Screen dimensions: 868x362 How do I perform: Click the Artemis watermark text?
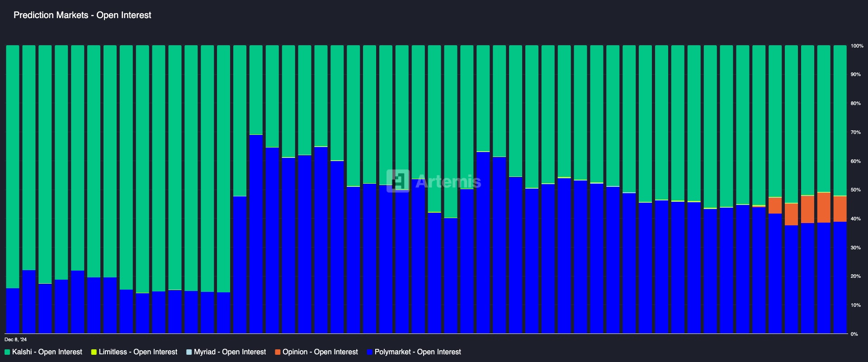pyautogui.click(x=448, y=181)
